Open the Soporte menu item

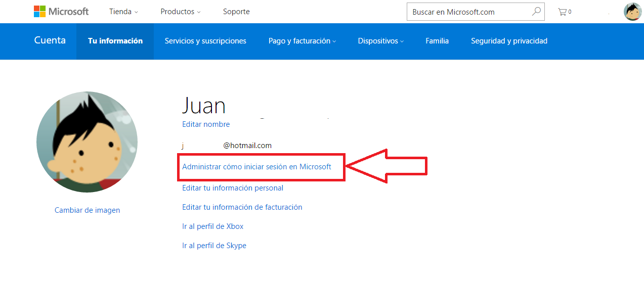pyautogui.click(x=236, y=12)
